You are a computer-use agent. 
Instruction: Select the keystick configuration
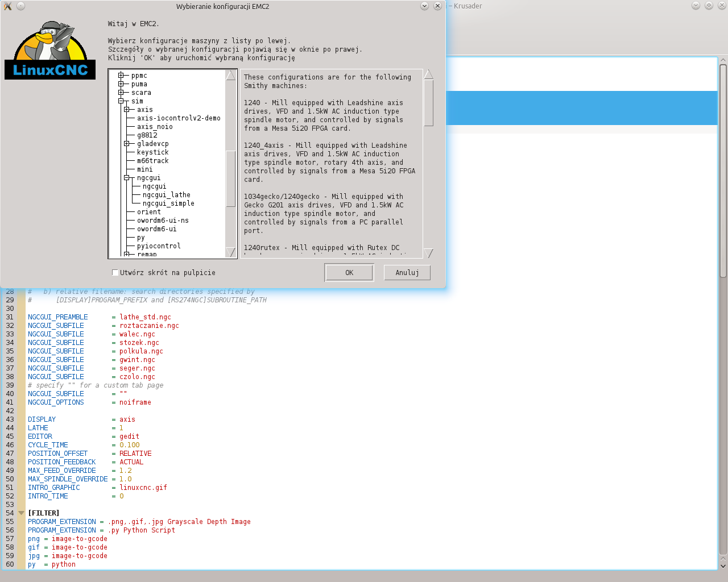coord(152,152)
